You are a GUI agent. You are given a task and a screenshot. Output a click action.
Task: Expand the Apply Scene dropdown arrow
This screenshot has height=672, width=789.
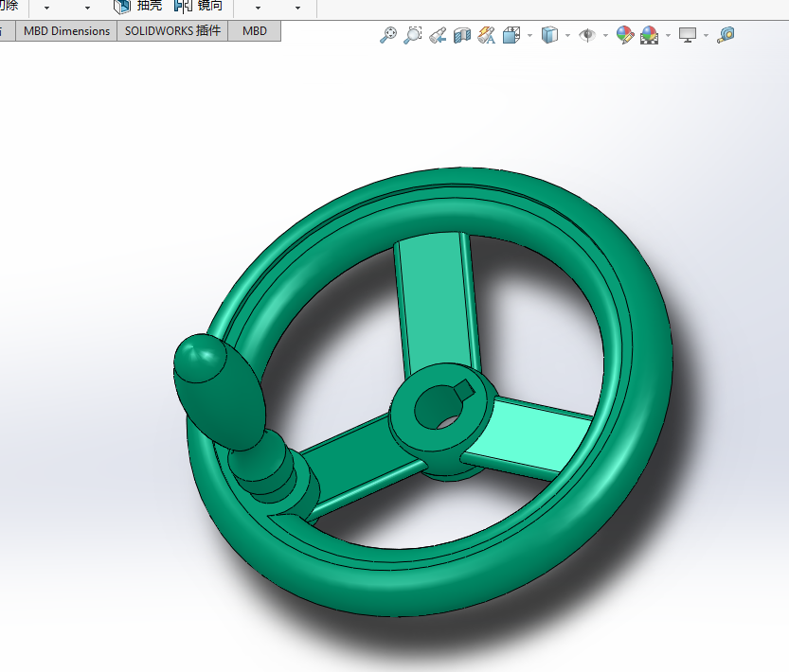click(668, 36)
